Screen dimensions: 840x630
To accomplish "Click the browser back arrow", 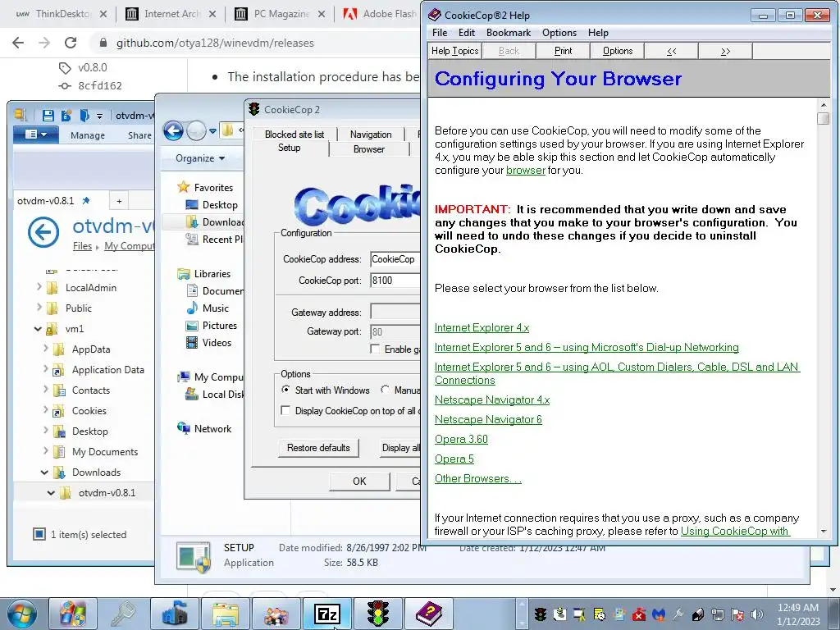I will [x=18, y=43].
